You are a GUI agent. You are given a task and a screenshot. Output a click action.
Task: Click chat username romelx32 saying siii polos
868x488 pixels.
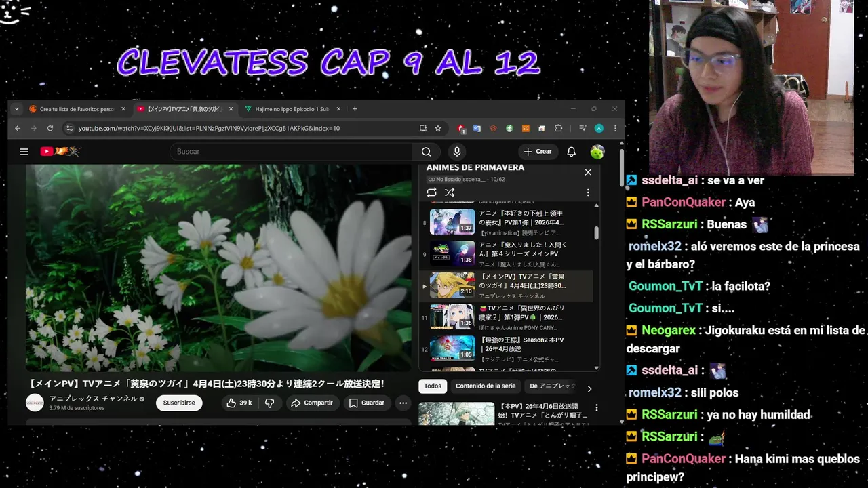tap(654, 392)
